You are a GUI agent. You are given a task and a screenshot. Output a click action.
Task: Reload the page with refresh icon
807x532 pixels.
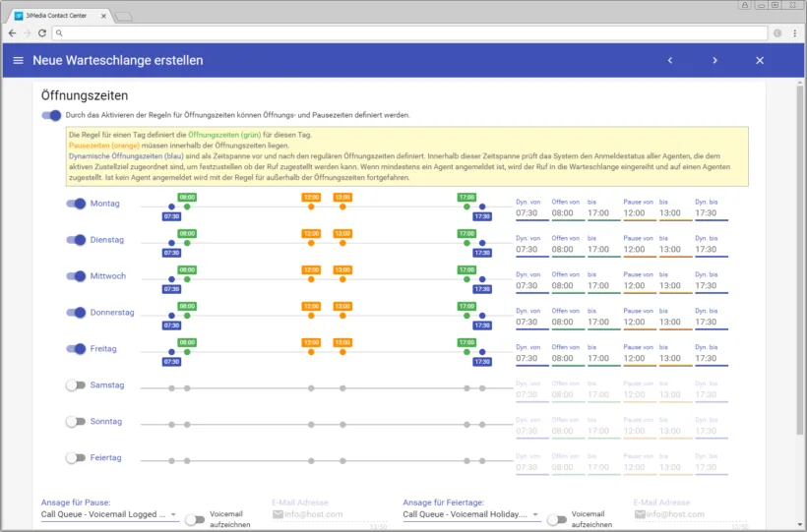(42, 32)
